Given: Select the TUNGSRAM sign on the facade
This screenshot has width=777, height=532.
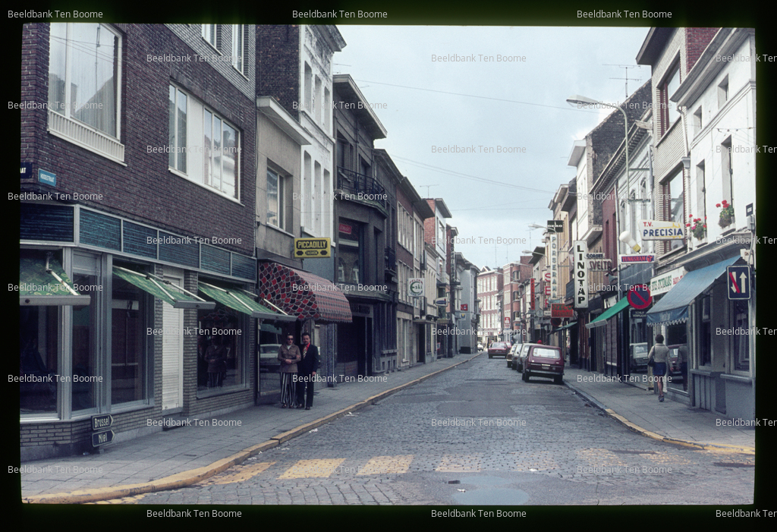Looking at the screenshot, I should click(637, 258).
